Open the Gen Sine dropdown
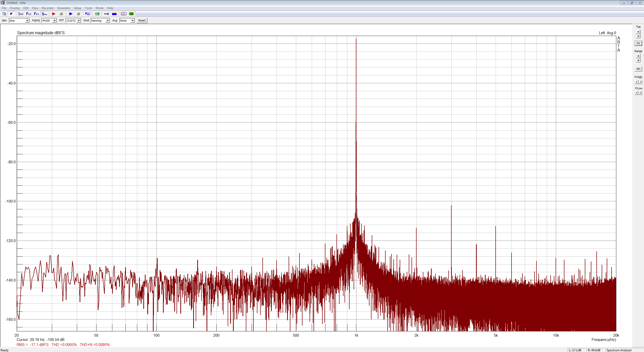 (x=19, y=21)
